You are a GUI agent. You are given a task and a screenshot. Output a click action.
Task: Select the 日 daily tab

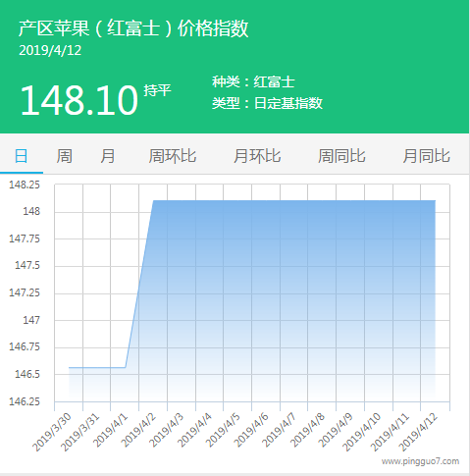(21, 156)
